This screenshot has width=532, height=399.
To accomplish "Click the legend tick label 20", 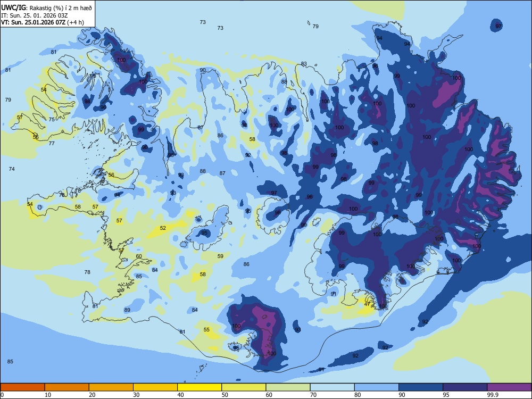I will (92, 395).
